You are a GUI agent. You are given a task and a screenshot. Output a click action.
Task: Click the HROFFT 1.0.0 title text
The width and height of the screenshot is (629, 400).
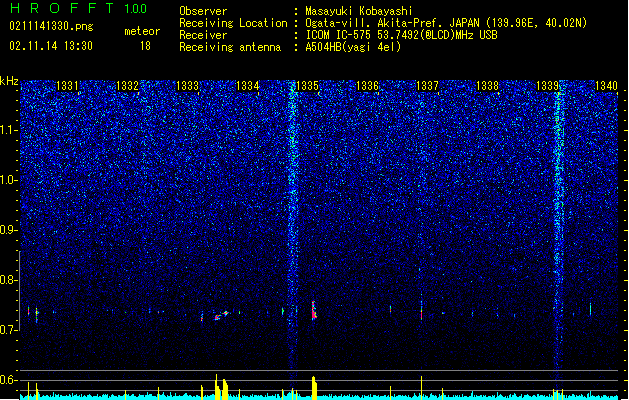point(79,8)
